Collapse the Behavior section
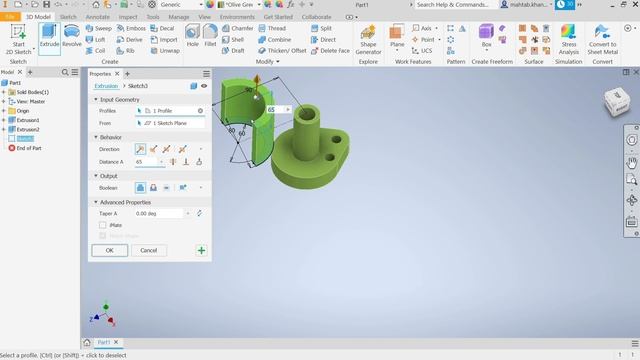640x360 pixels. (96, 137)
